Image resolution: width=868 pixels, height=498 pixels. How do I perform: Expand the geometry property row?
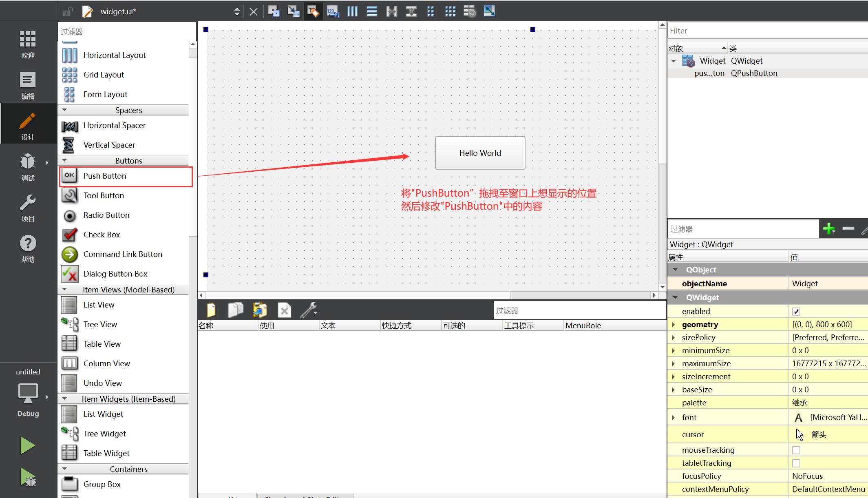pos(673,325)
